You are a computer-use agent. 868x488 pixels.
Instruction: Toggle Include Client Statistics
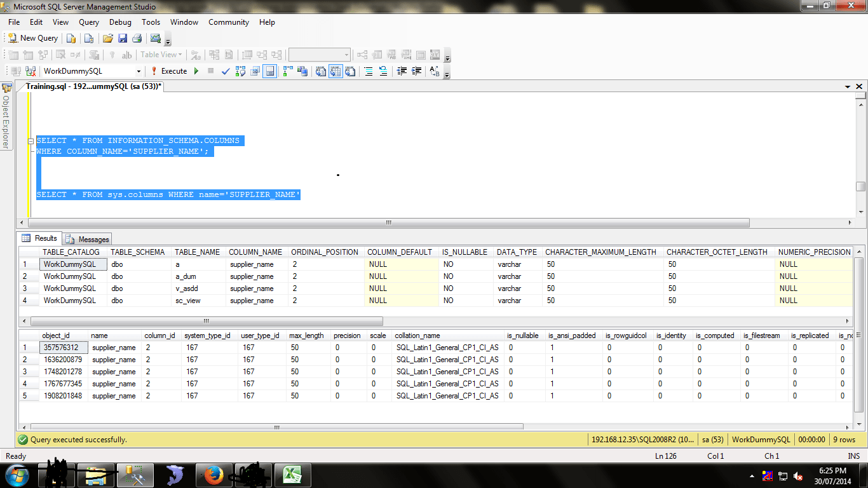(303, 71)
